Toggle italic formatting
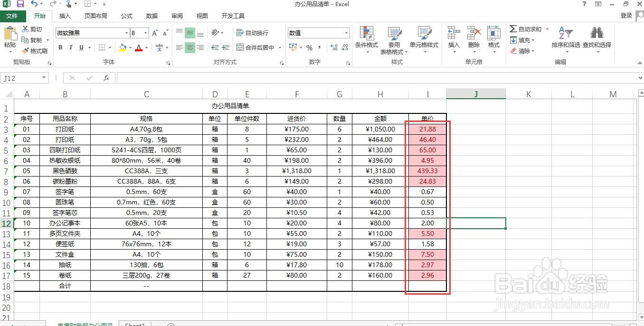Viewport: 644px width, 326px height. pyautogui.click(x=70, y=47)
